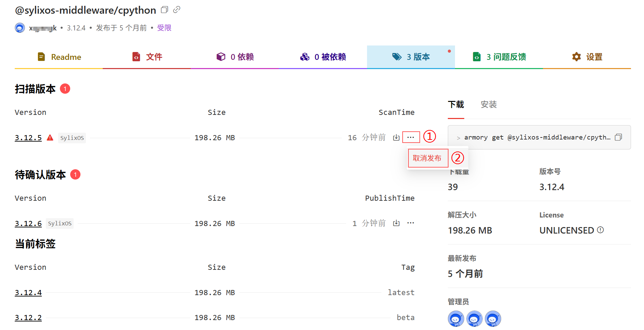Open version 3.12.2 beta link
This screenshot has width=644, height=330.
tap(28, 318)
